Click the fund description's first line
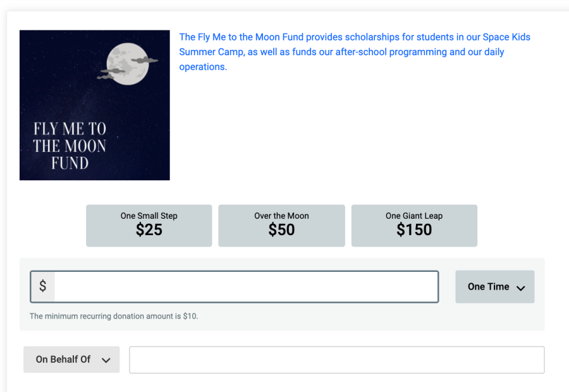The height and width of the screenshot is (392, 569). [354, 37]
